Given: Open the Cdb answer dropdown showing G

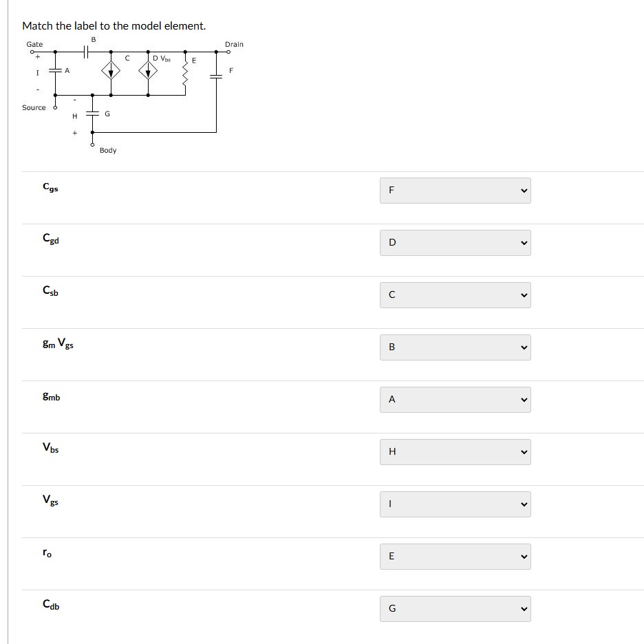Looking at the screenshot, I should click(x=455, y=608).
